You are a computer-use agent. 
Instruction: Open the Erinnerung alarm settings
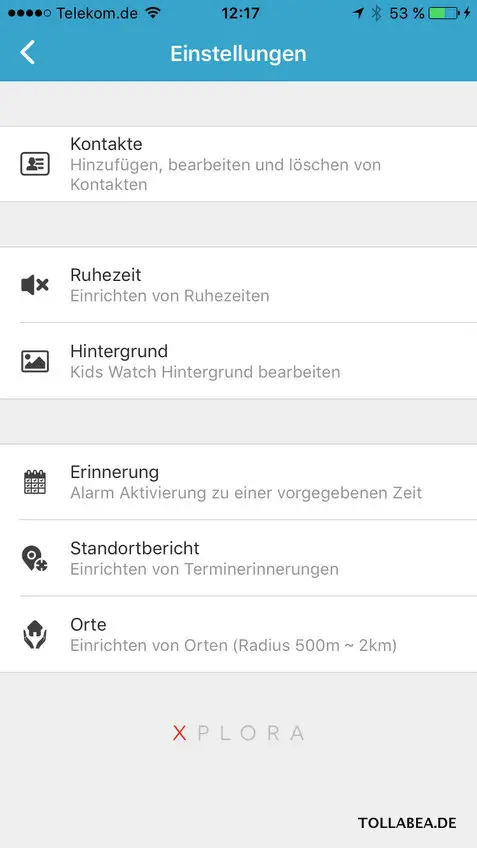(x=238, y=482)
